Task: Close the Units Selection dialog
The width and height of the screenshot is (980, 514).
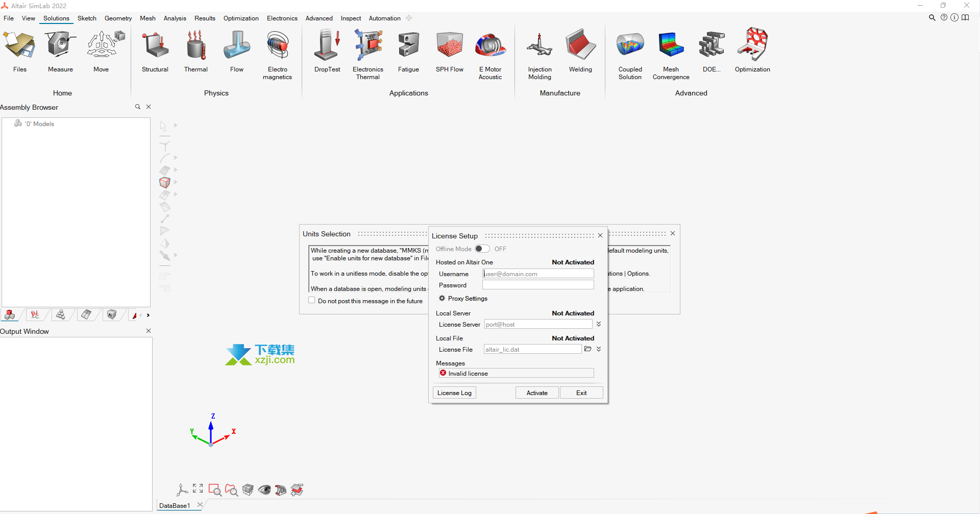Action: pyautogui.click(x=673, y=233)
